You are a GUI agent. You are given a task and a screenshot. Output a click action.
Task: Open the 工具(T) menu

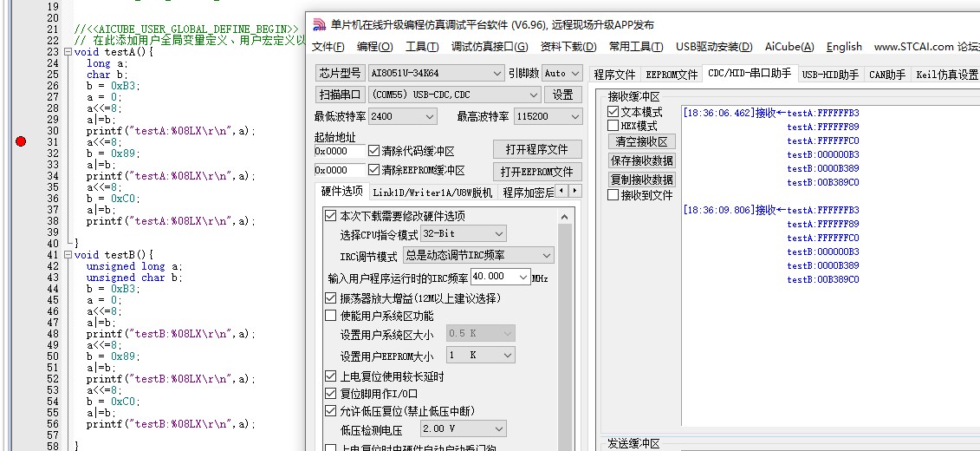click(422, 47)
